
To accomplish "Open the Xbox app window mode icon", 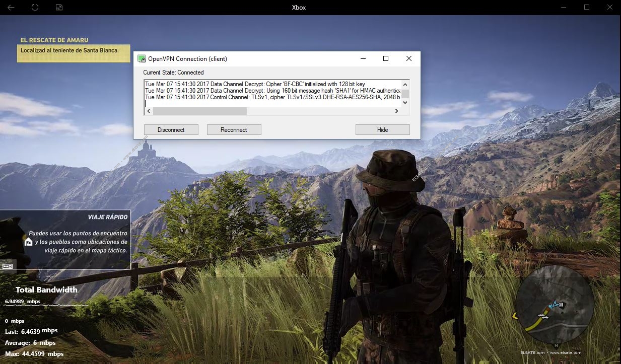I will tap(59, 8).
